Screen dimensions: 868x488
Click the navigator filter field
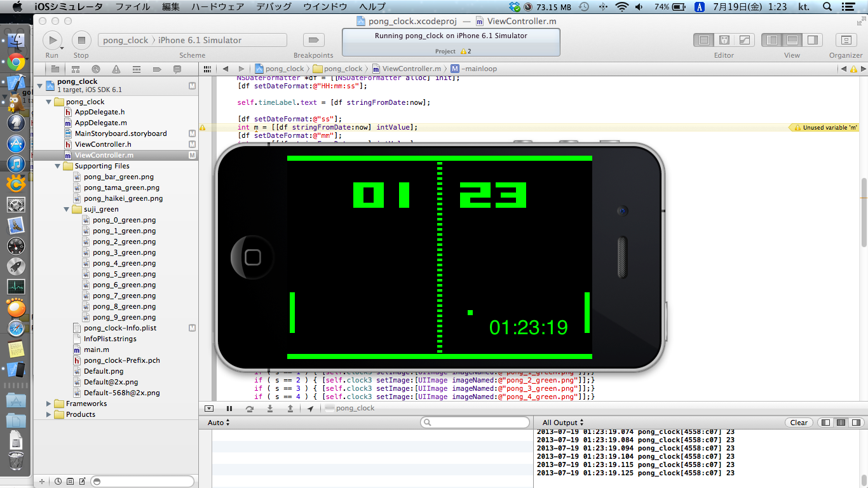pyautogui.click(x=142, y=482)
